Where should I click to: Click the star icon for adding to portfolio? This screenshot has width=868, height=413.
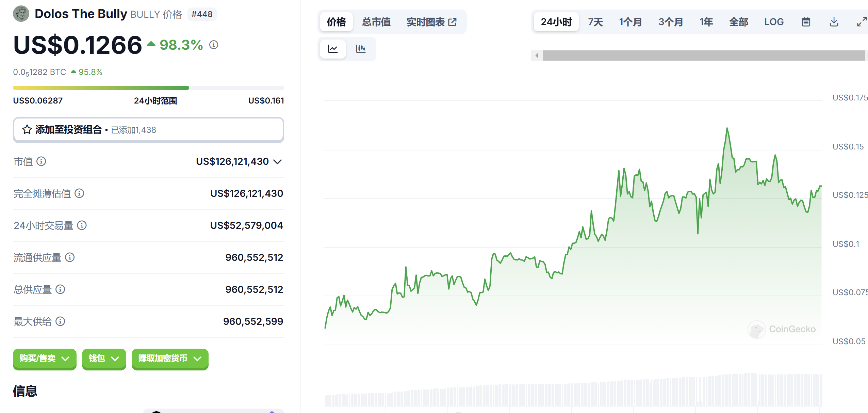pyautogui.click(x=27, y=130)
